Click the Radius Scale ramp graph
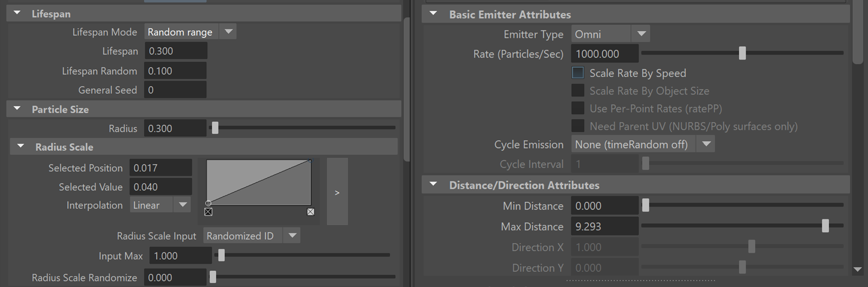Image resolution: width=868 pixels, height=287 pixels. [259, 182]
